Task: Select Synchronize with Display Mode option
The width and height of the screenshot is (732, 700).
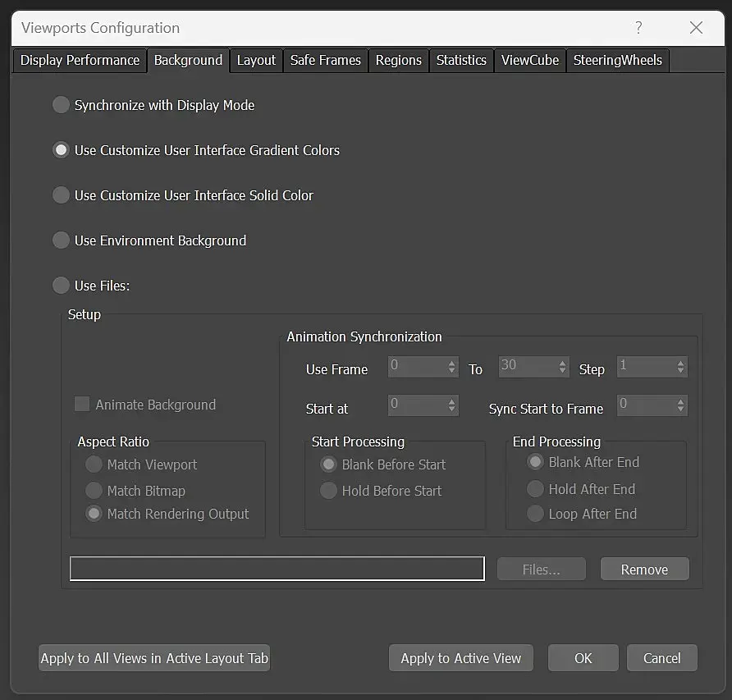Action: [62, 105]
